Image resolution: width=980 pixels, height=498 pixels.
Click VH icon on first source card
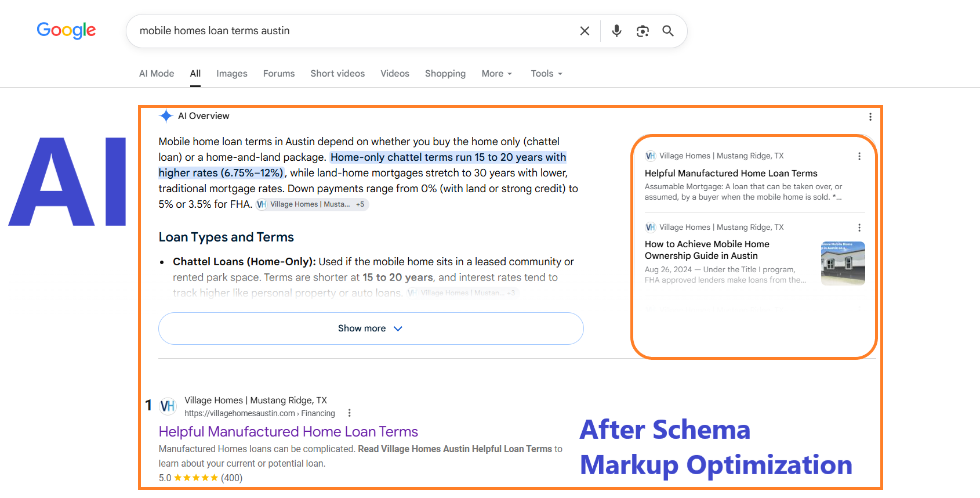point(651,156)
